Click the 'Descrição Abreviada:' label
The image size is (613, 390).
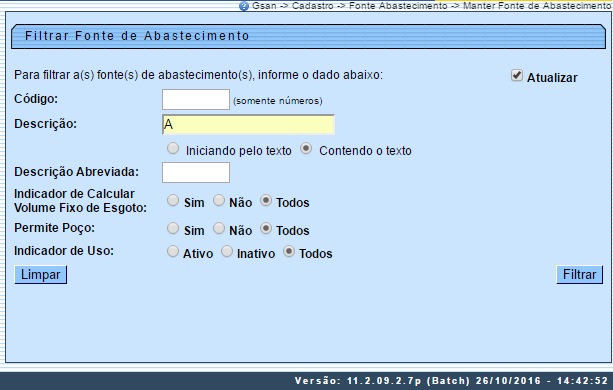click(77, 172)
